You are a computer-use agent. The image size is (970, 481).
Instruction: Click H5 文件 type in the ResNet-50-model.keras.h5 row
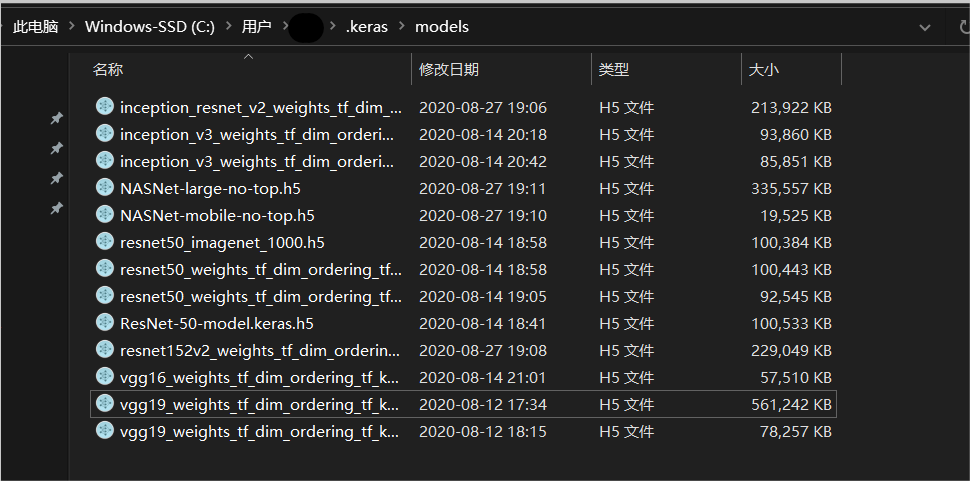pyautogui.click(x=627, y=323)
